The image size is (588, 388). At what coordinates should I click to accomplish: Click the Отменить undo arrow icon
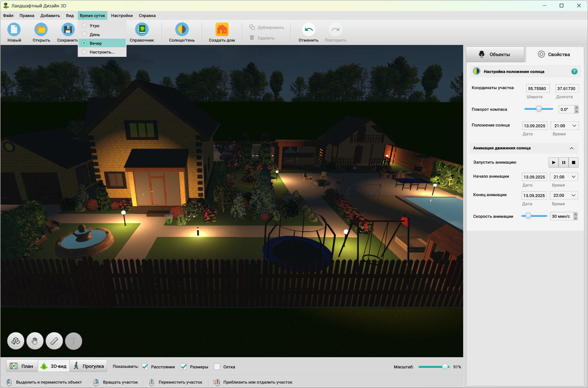click(308, 30)
